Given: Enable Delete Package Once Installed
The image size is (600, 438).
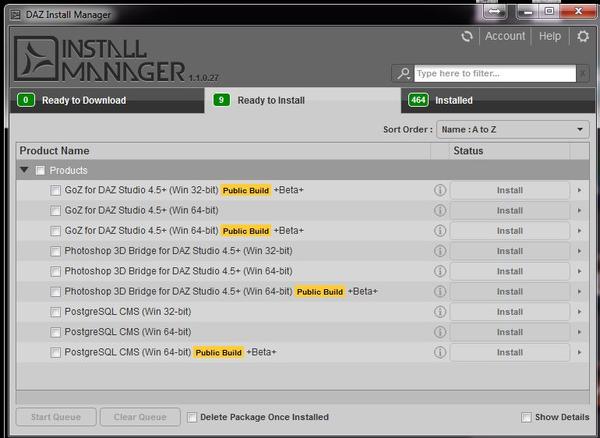Looking at the screenshot, I should (x=192, y=417).
